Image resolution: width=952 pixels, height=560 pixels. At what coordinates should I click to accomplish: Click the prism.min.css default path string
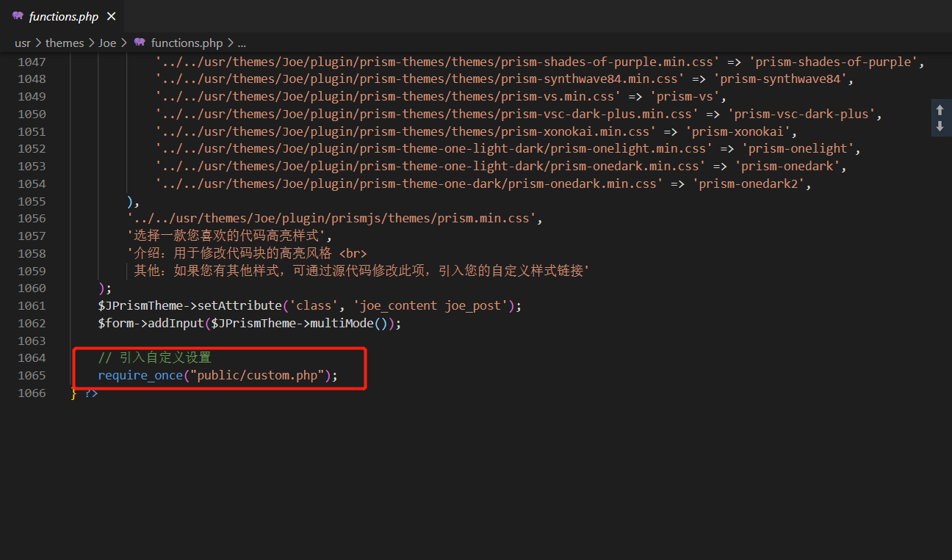pyautogui.click(x=333, y=218)
